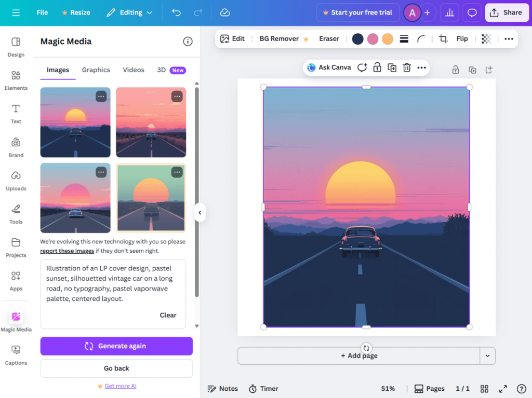Open the File menu
Viewport: 532px width, 398px height.
pos(42,12)
